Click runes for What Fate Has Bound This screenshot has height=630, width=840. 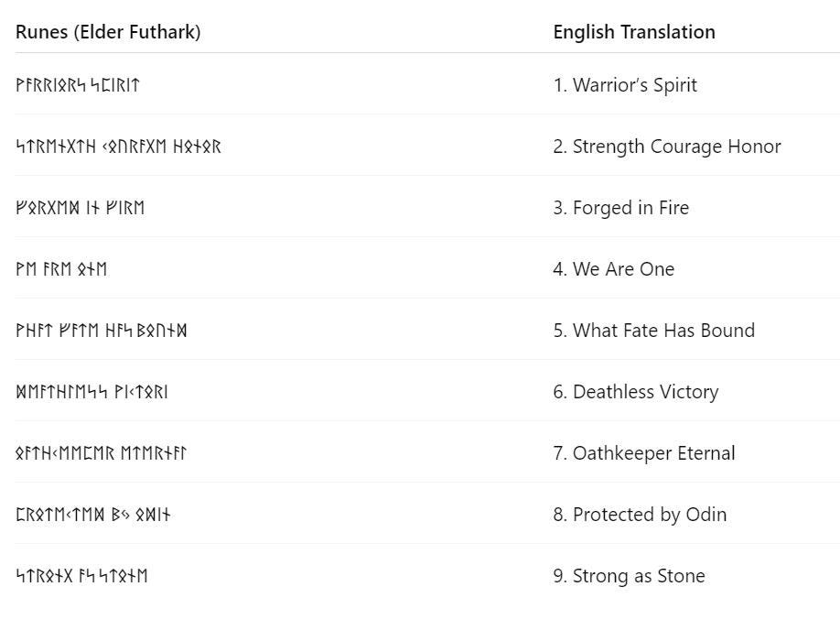click(102, 331)
